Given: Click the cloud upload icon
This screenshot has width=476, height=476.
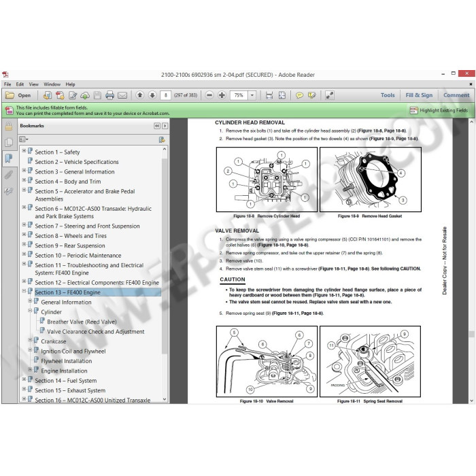Looking at the screenshot, I should click(x=85, y=95).
